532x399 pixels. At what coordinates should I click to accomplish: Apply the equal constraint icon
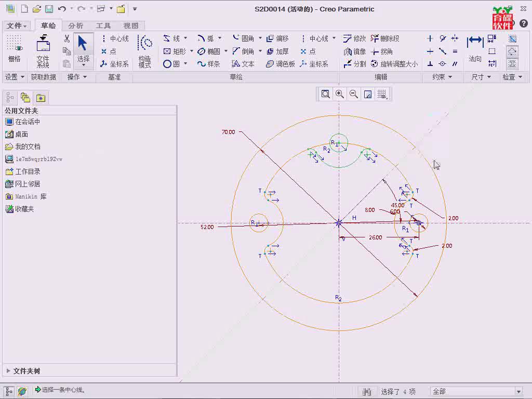pyautogui.click(x=455, y=51)
